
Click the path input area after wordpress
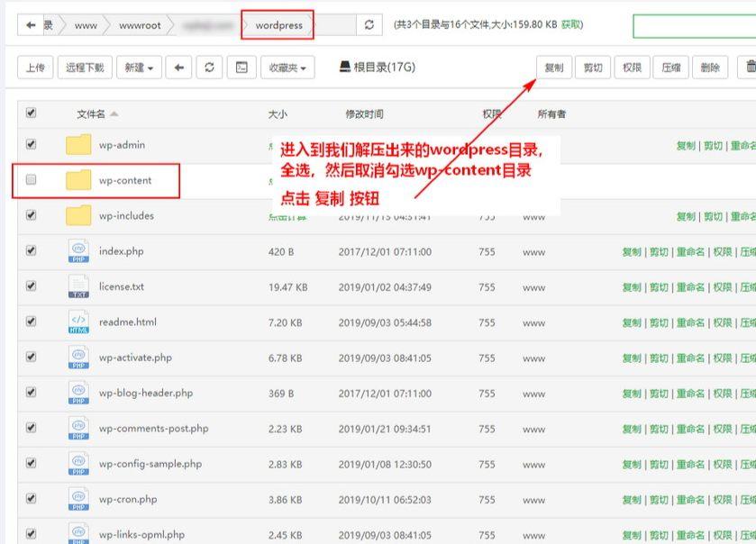[x=334, y=24]
